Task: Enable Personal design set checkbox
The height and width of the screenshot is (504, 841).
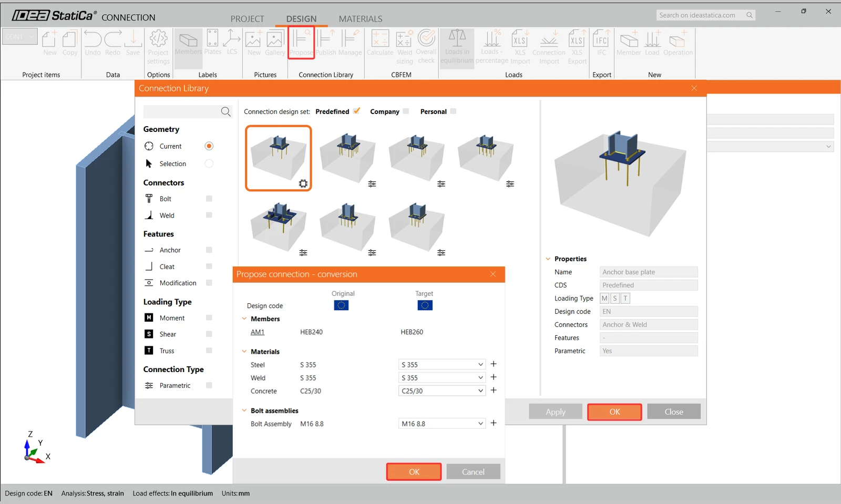Action: click(x=453, y=111)
